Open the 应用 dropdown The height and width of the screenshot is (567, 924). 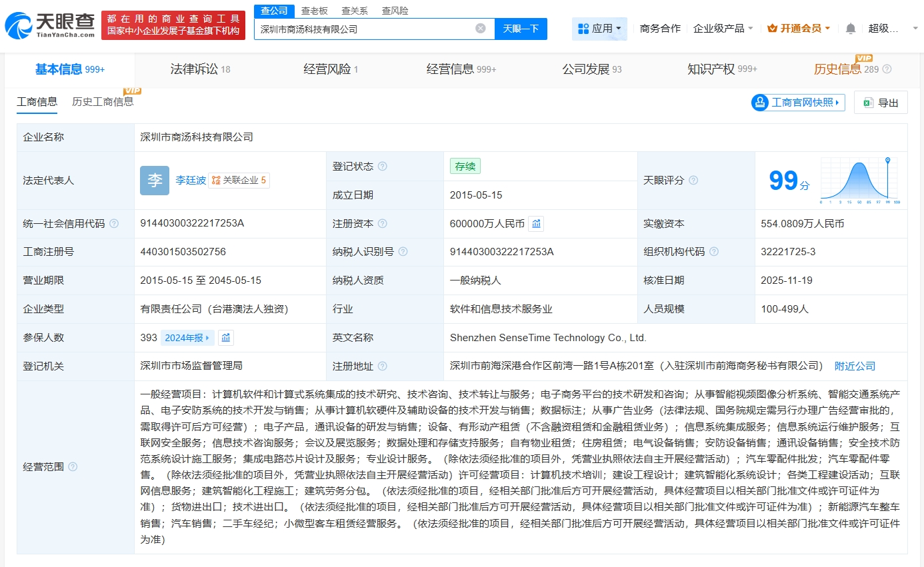coord(599,28)
